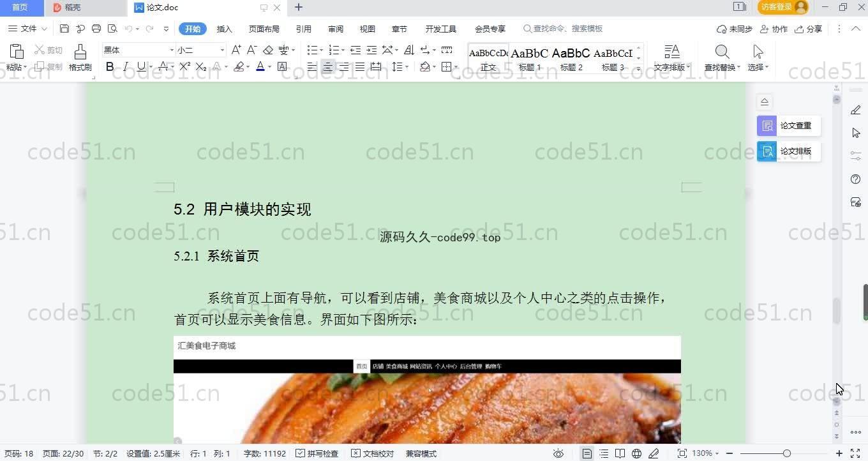Switch to web layout globe icon

[636, 453]
